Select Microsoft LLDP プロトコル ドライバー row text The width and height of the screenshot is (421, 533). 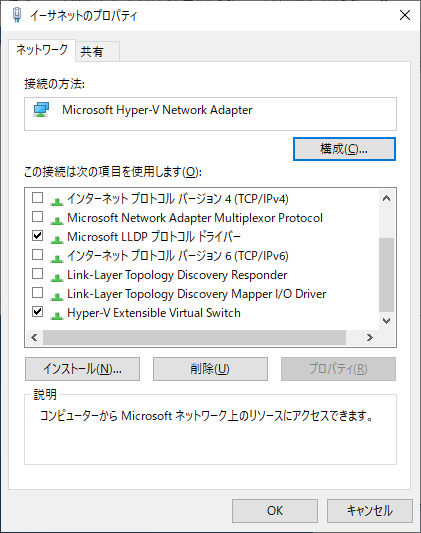[x=154, y=237]
